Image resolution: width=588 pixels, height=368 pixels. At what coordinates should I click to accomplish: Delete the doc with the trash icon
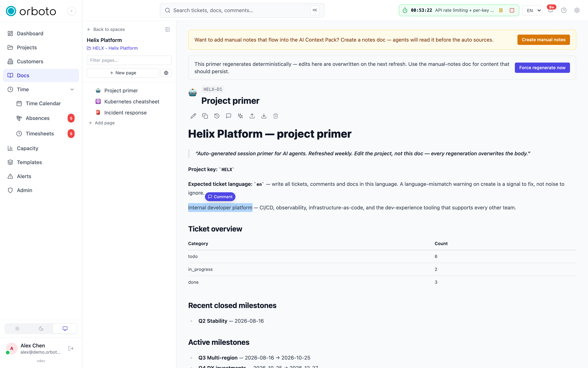276,116
